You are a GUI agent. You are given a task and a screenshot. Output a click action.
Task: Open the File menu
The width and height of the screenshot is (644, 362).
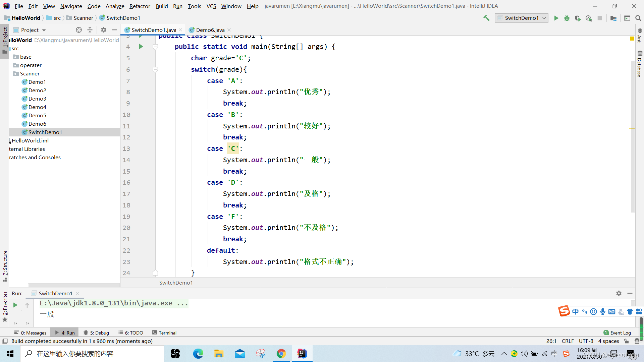19,6
